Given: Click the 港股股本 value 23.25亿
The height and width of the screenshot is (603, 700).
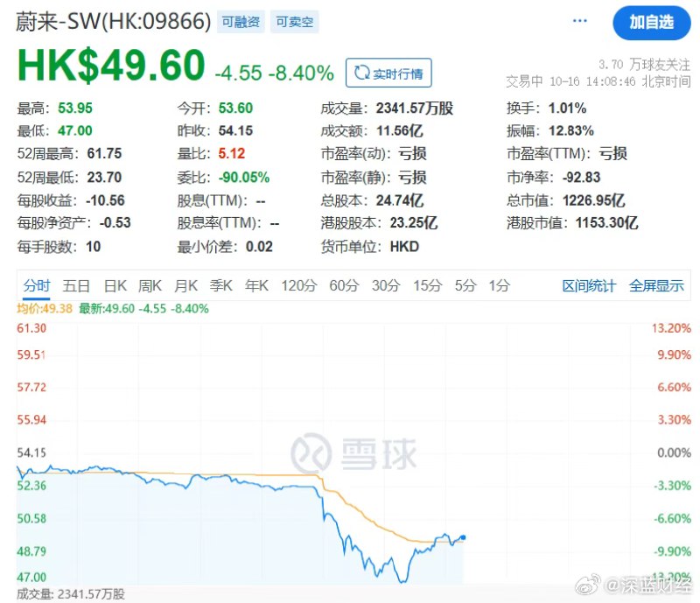Looking at the screenshot, I should tap(414, 223).
